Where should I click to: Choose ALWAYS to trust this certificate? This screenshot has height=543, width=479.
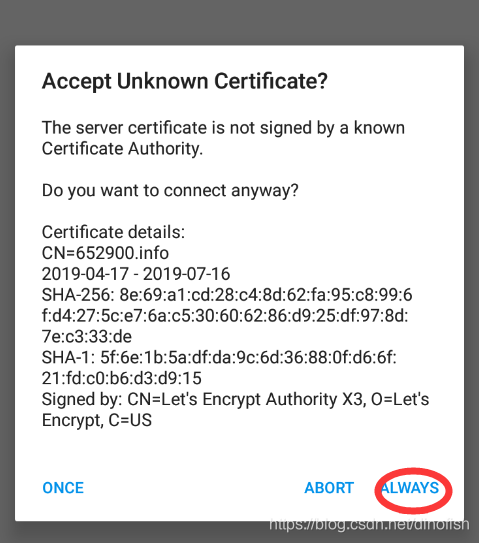410,488
